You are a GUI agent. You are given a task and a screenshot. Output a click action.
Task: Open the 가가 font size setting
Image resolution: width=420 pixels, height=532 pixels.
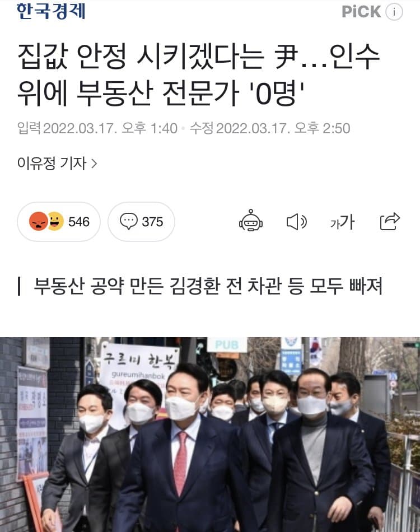click(x=343, y=222)
